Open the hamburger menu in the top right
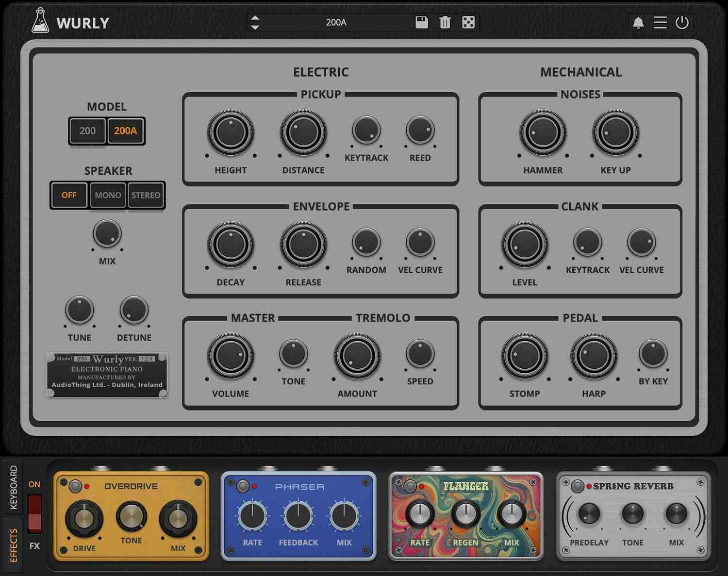 [x=659, y=22]
